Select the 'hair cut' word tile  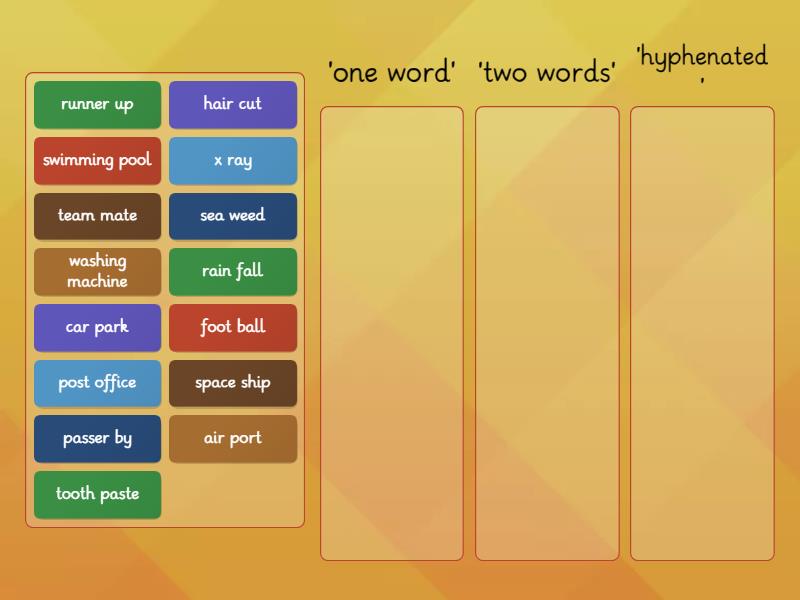tap(233, 105)
